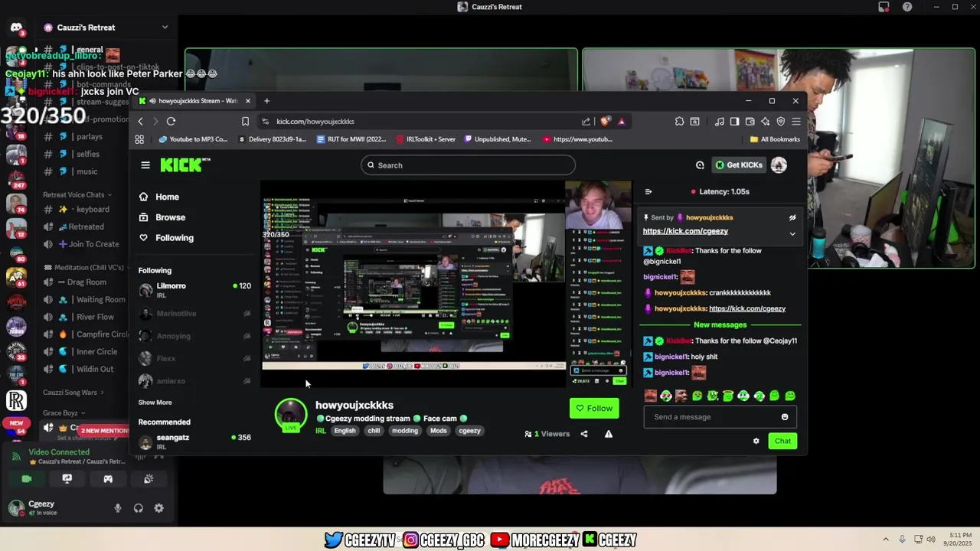Open the Kick hamburger menu
The image size is (980, 551).
tap(145, 165)
